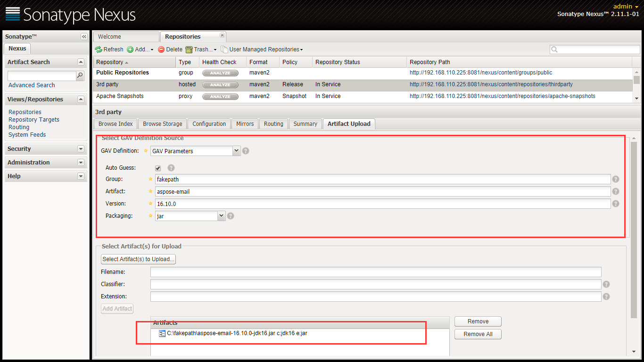Open the admin user menu
The height and width of the screenshot is (362, 644).
click(x=626, y=7)
